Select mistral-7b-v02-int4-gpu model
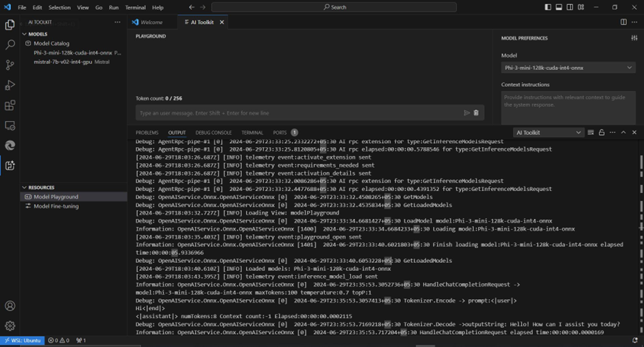 click(x=63, y=62)
